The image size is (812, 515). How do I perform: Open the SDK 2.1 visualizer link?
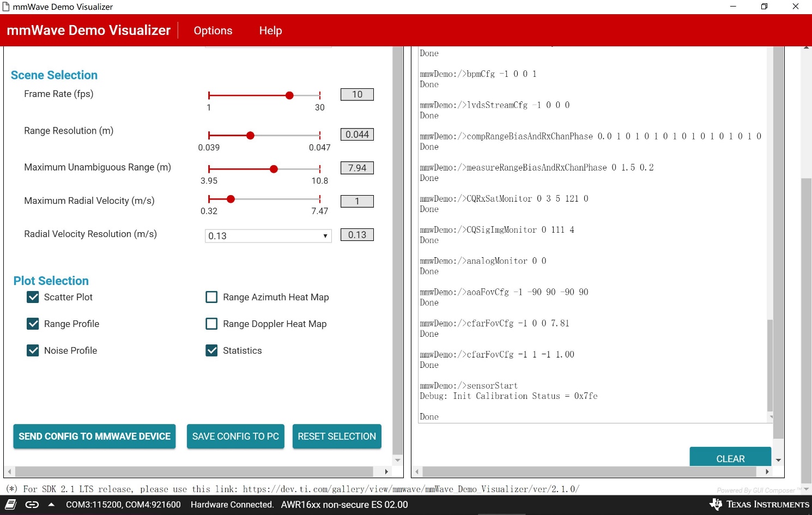[x=411, y=489]
